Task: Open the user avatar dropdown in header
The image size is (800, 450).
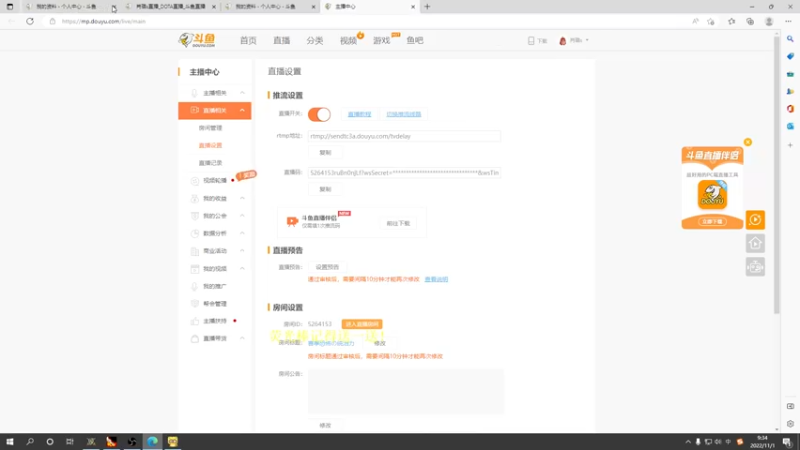Action: pos(574,40)
